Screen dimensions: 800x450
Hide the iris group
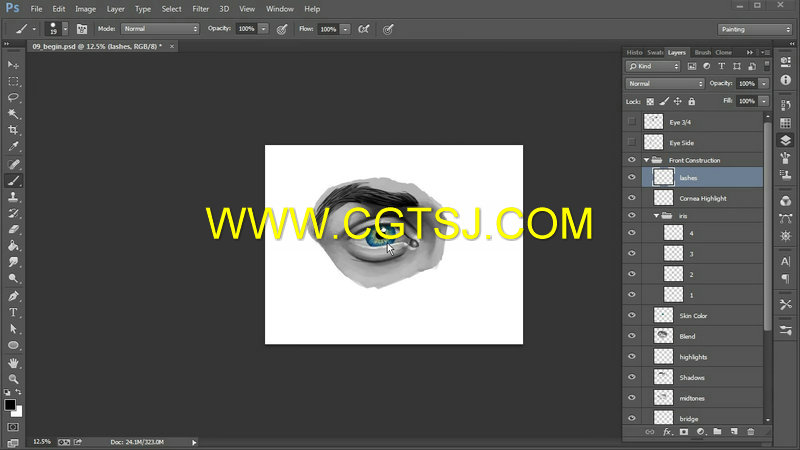[x=632, y=216]
